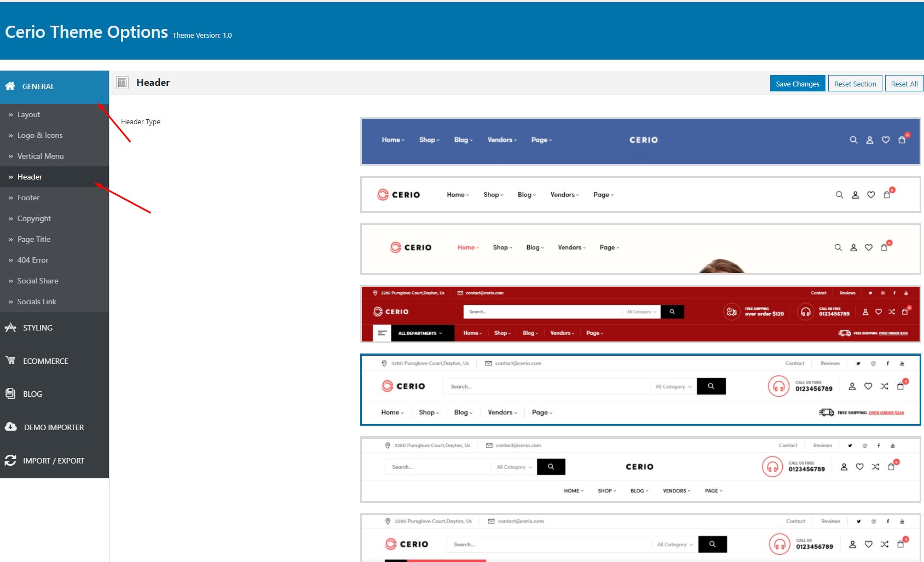Save Changes to theme options
924x562 pixels.
click(798, 84)
